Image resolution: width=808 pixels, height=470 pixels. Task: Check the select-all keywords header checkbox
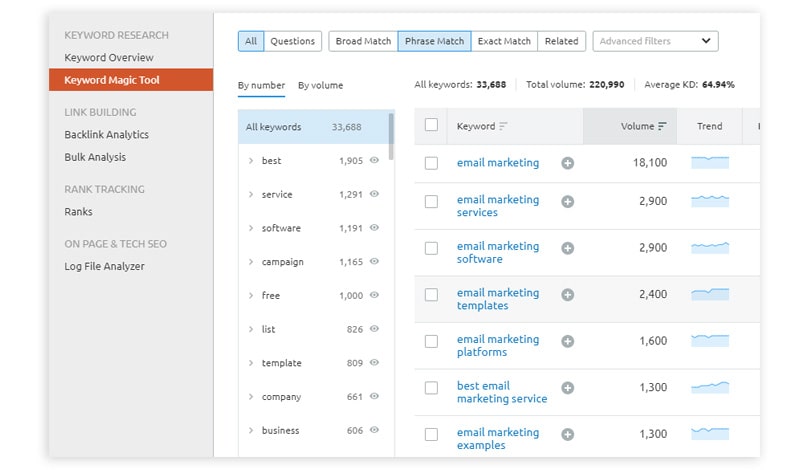431,126
